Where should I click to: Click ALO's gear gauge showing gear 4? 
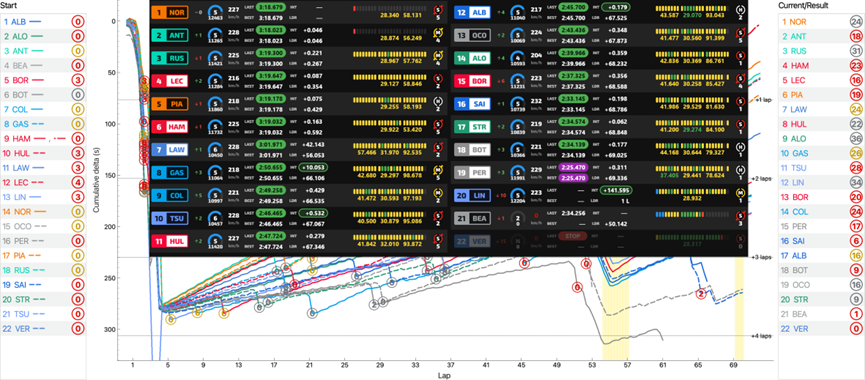517,57
